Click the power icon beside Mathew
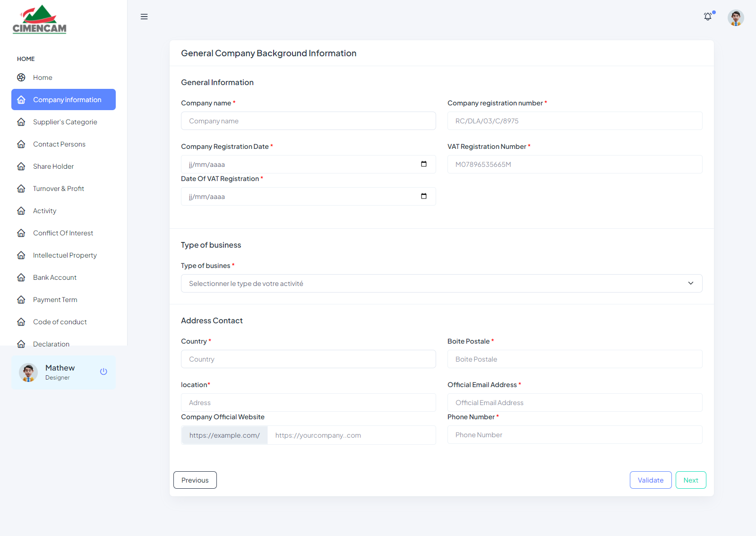This screenshot has height=536, width=756. pyautogui.click(x=103, y=372)
